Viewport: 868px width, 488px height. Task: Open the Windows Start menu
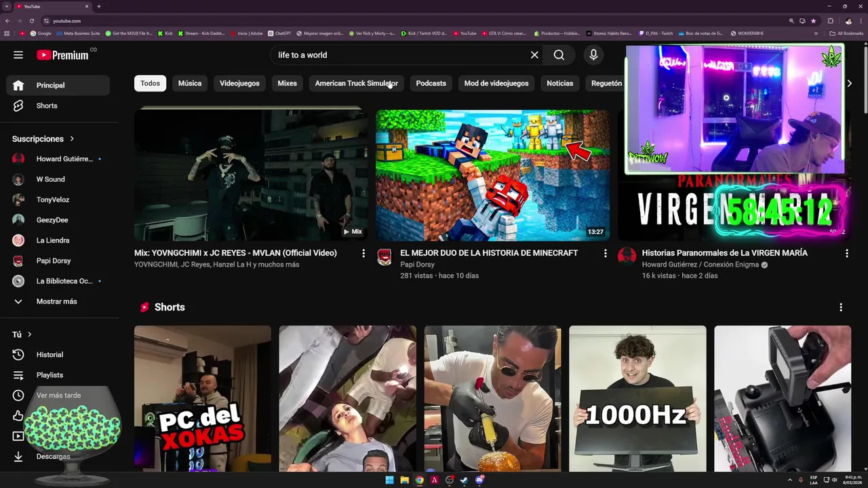389,480
